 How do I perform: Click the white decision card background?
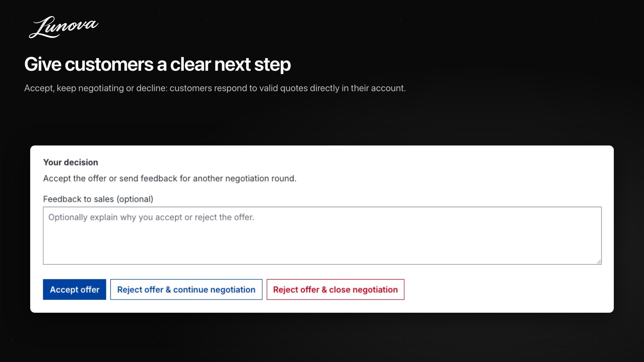(x=503, y=295)
